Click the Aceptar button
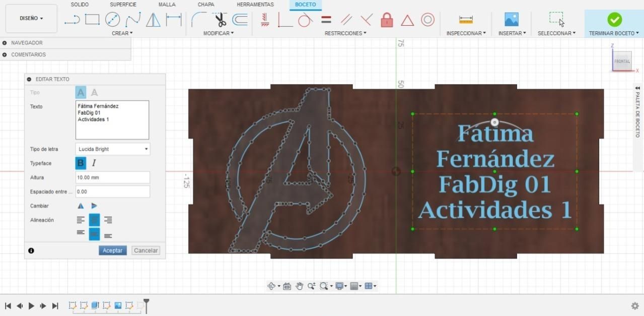 coord(113,250)
